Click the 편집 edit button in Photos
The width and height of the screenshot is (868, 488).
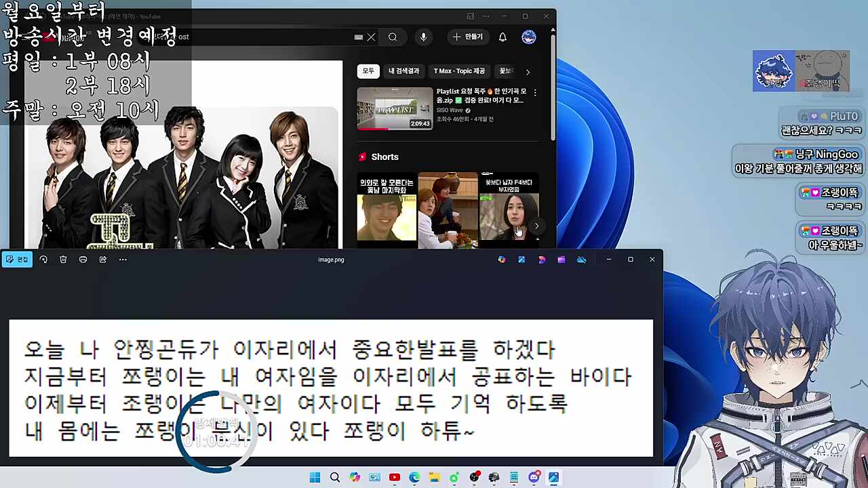click(17, 260)
